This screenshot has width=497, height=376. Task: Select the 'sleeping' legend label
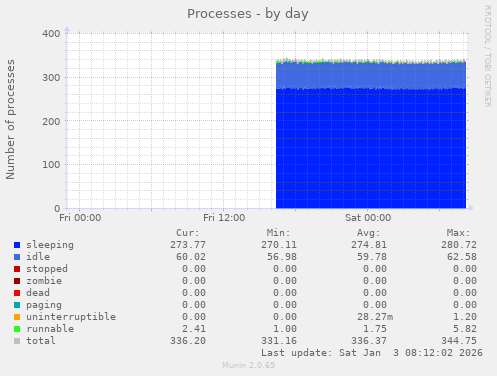click(x=50, y=245)
